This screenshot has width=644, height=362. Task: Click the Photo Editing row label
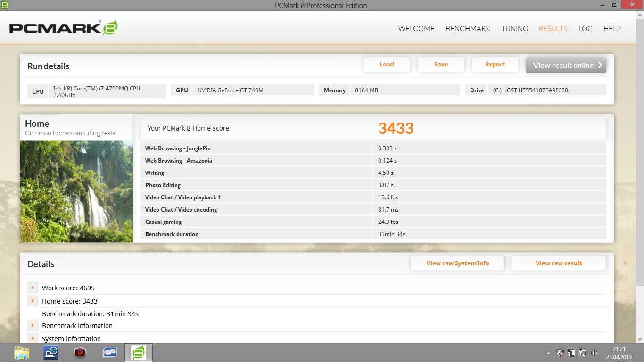click(163, 185)
